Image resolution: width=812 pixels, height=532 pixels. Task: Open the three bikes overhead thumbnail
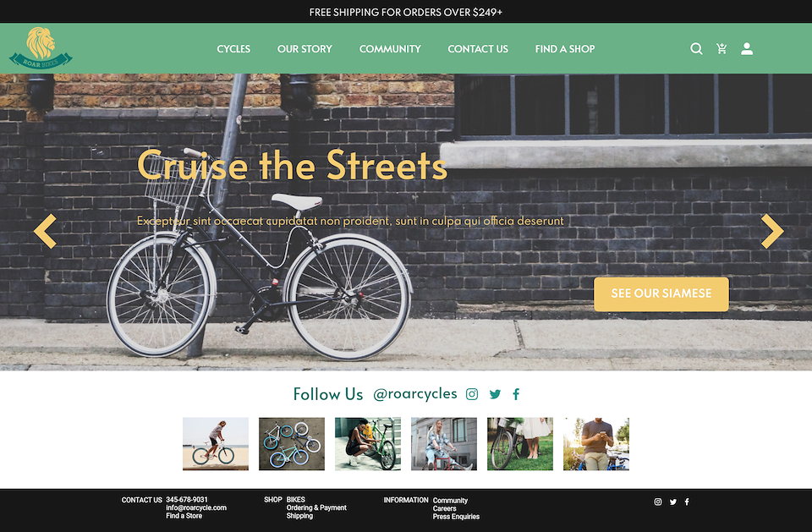292,444
